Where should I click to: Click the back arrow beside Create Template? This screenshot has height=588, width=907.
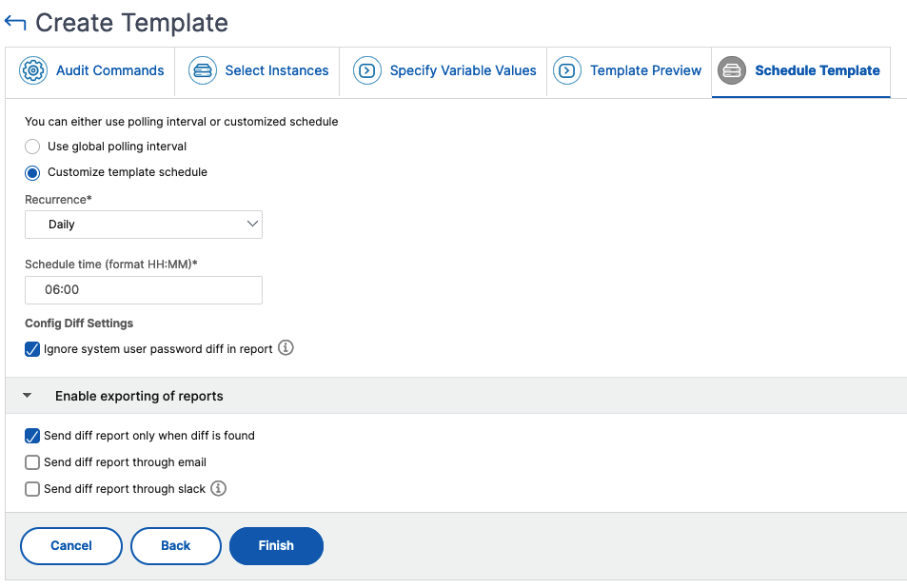pos(15,23)
